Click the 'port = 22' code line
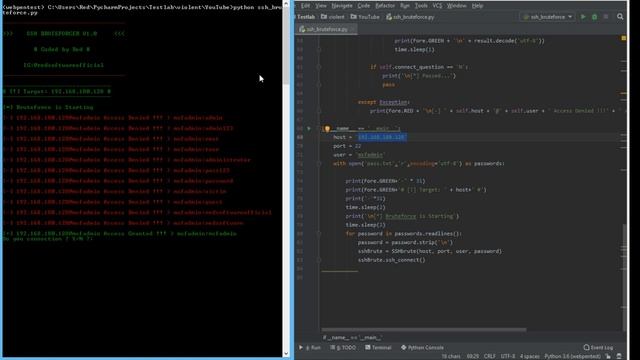The height and width of the screenshot is (360, 640). click(x=347, y=146)
